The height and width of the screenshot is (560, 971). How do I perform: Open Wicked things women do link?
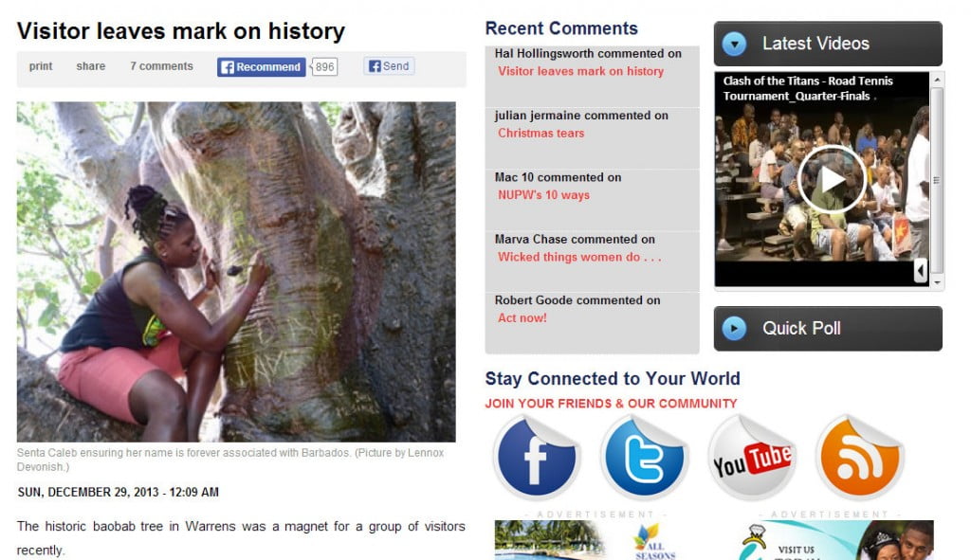579,257
